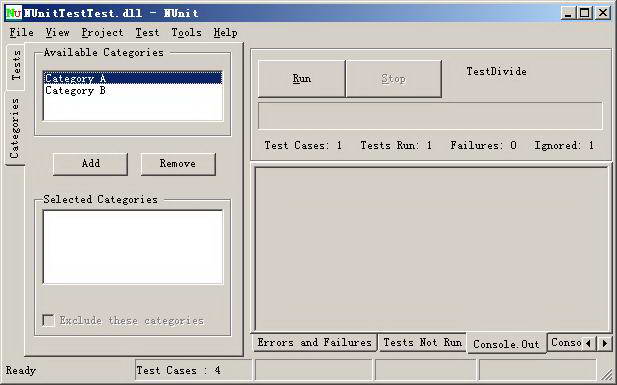Image resolution: width=617 pixels, height=385 pixels.
Task: Show the Errors and Failures tab
Action: (314, 342)
